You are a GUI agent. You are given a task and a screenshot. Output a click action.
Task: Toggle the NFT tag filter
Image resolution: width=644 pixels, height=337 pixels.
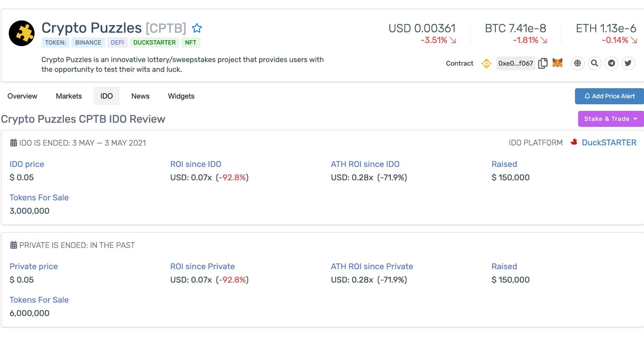click(x=191, y=42)
